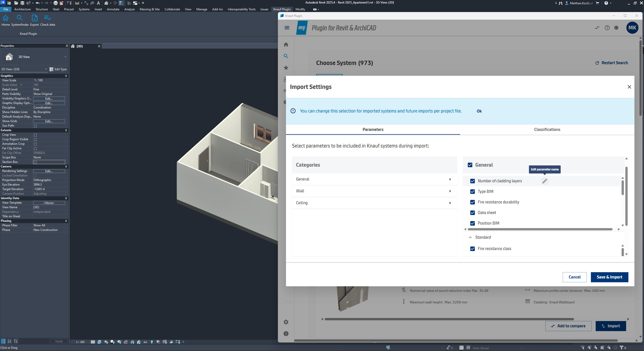
Task: Expand the Ceiling category
Action: (x=374, y=203)
